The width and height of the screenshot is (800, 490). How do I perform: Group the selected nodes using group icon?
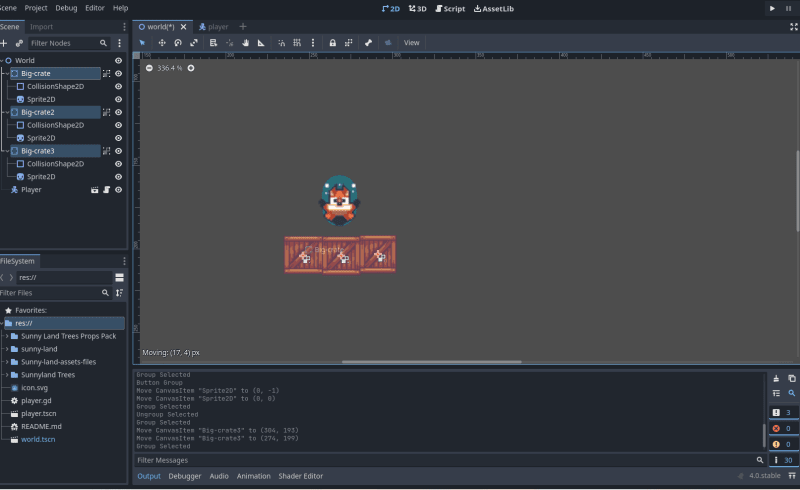pos(348,43)
